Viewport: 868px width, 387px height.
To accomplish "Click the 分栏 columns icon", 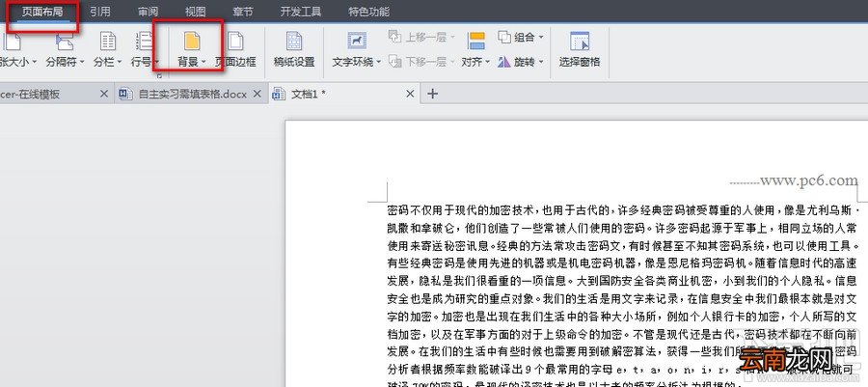I will point(107,41).
